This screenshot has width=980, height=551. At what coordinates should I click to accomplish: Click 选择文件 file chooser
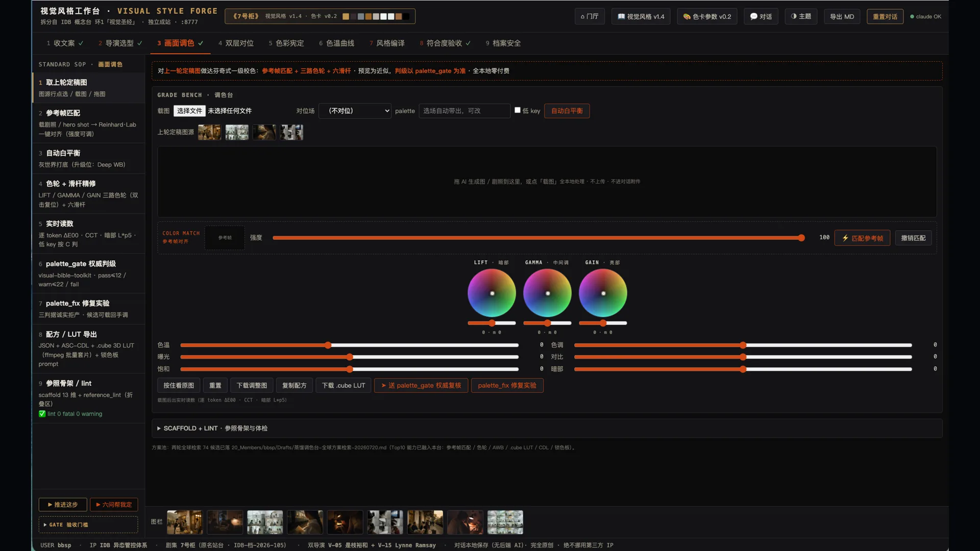click(189, 111)
